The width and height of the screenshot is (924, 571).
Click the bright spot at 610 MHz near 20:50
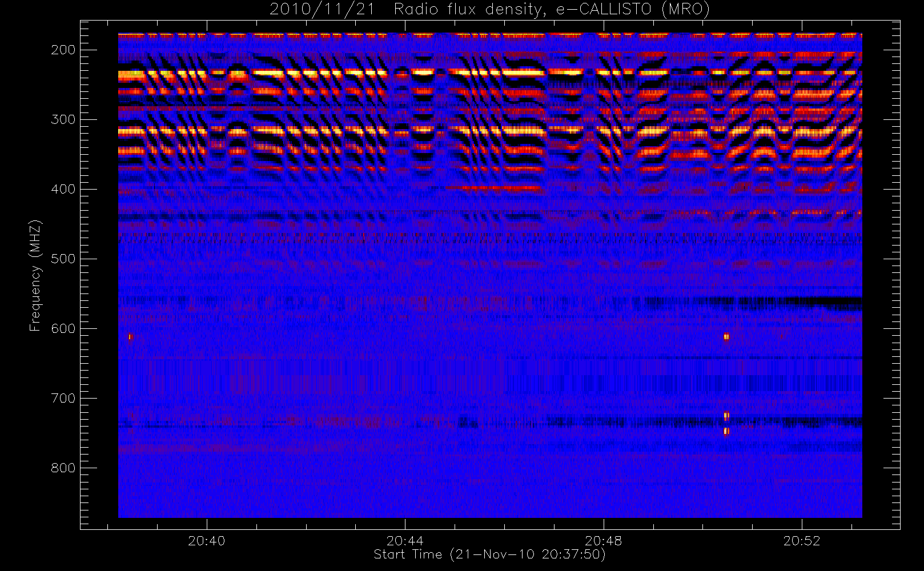[x=726, y=337]
